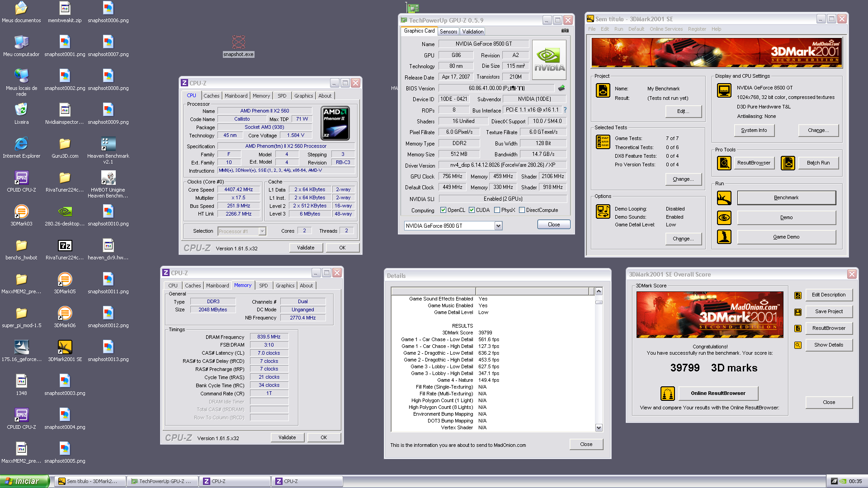This screenshot has height=488, width=868.
Task: Open the Graphics tab in upper CPU-Z
Action: (303, 96)
